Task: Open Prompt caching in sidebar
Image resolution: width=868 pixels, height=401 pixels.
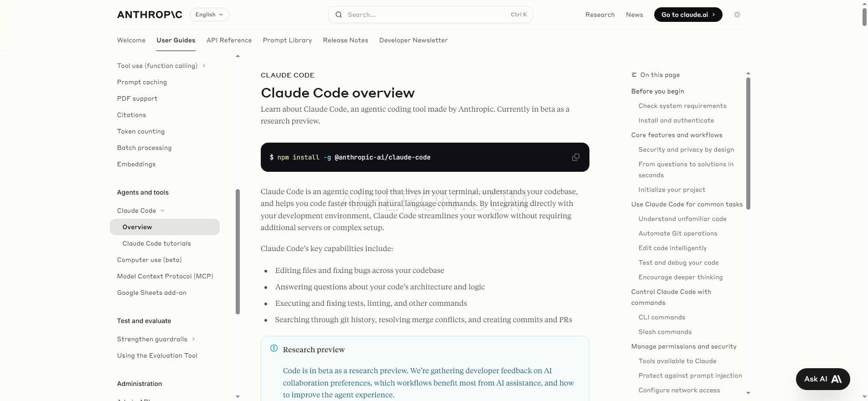Action: pyautogui.click(x=142, y=82)
